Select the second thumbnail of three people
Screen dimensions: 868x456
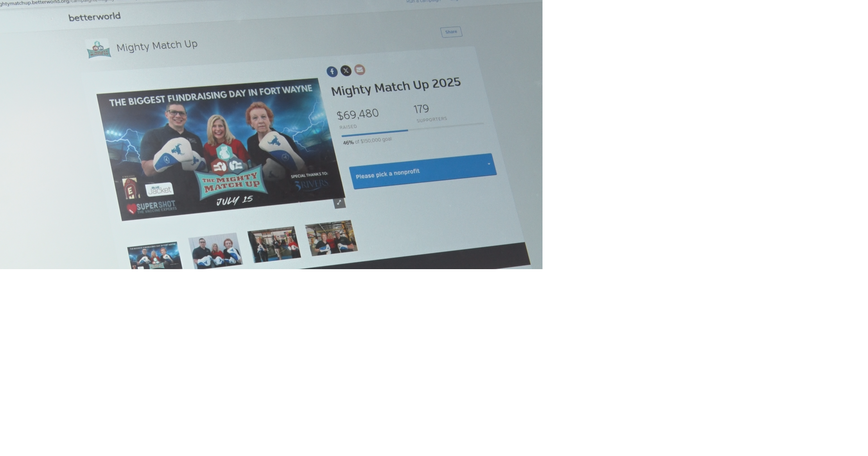coord(216,251)
